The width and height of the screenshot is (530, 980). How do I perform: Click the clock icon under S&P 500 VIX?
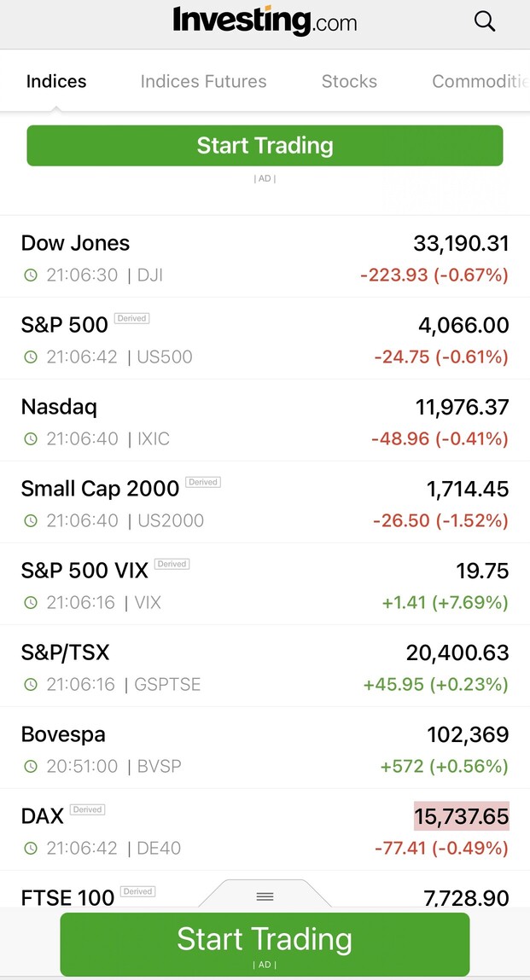31,603
